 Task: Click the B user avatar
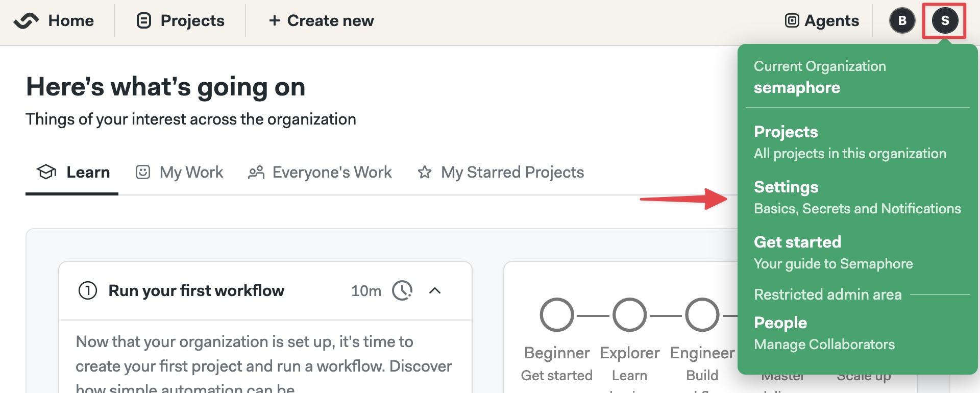(902, 21)
